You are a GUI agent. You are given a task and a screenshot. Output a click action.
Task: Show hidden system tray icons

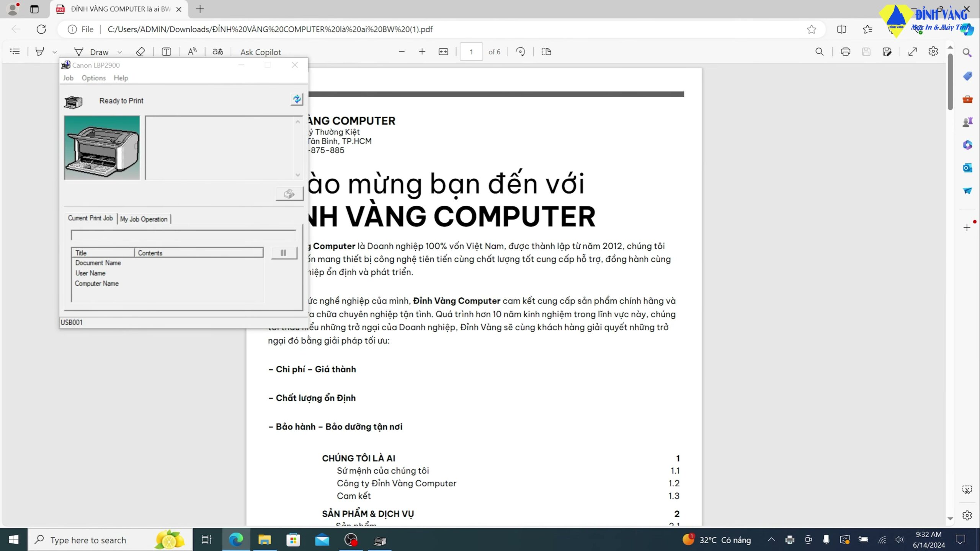pos(771,540)
